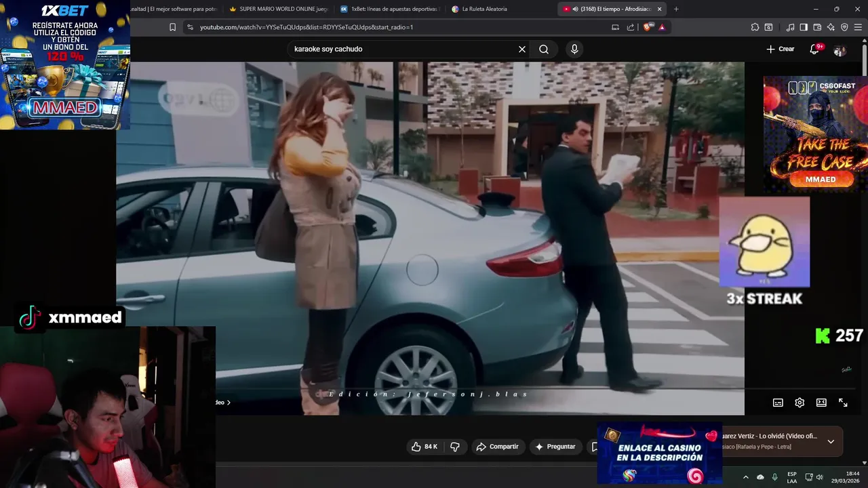Click the video frame to pause playback
This screenshot has height=488, width=868.
click(430, 237)
